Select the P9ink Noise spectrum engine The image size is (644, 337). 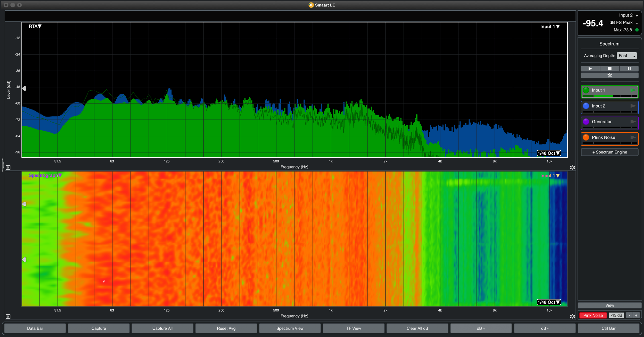(x=609, y=139)
